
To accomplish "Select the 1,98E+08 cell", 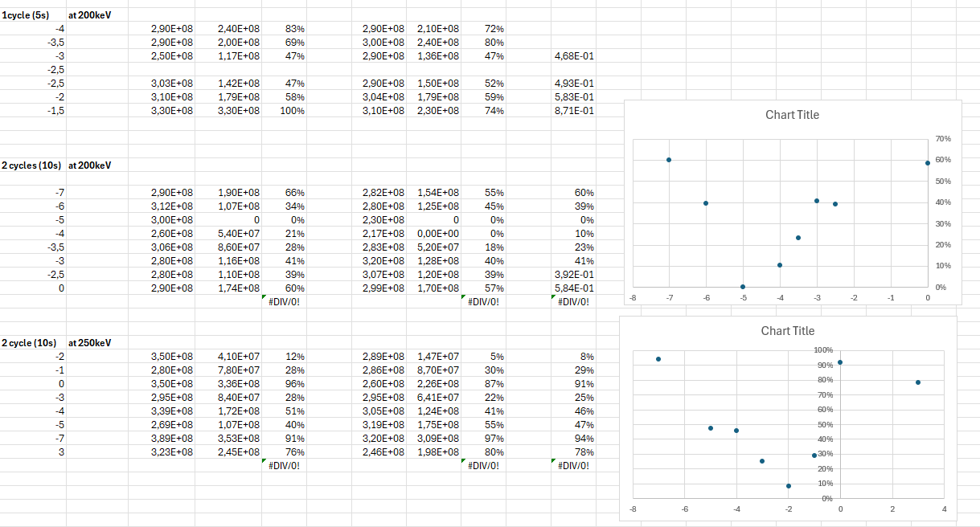I will tap(434, 452).
